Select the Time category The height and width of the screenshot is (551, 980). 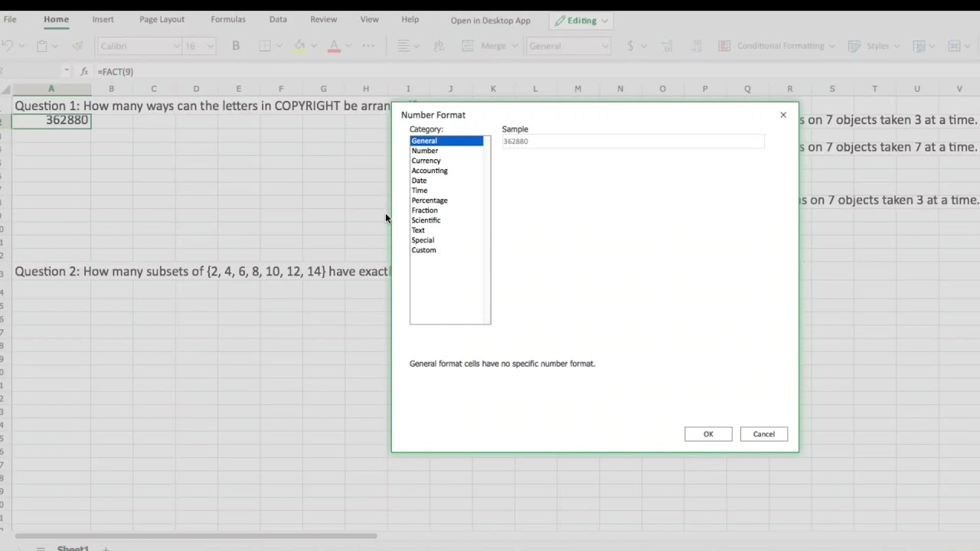(446, 191)
